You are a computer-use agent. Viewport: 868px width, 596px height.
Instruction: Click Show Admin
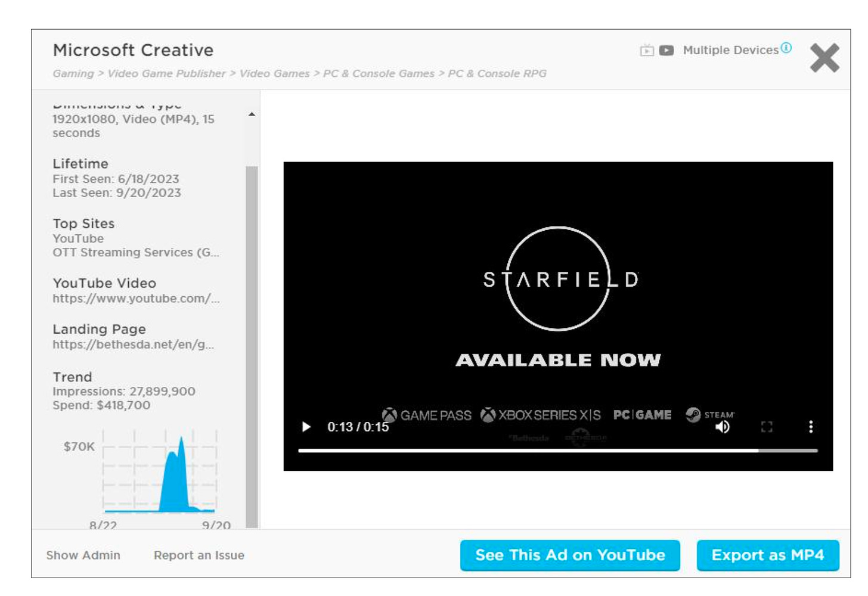tap(83, 555)
